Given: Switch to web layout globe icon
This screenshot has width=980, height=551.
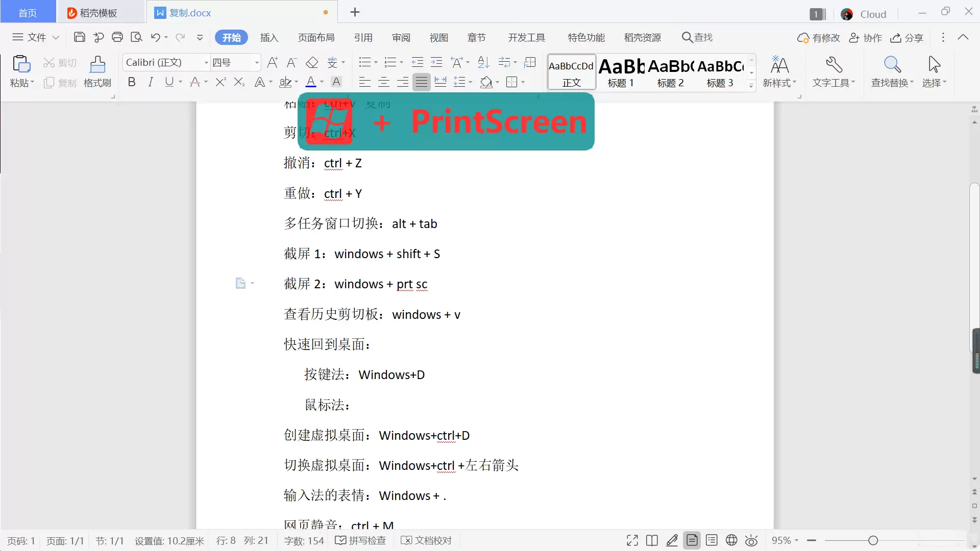Looking at the screenshot, I should pyautogui.click(x=731, y=540).
